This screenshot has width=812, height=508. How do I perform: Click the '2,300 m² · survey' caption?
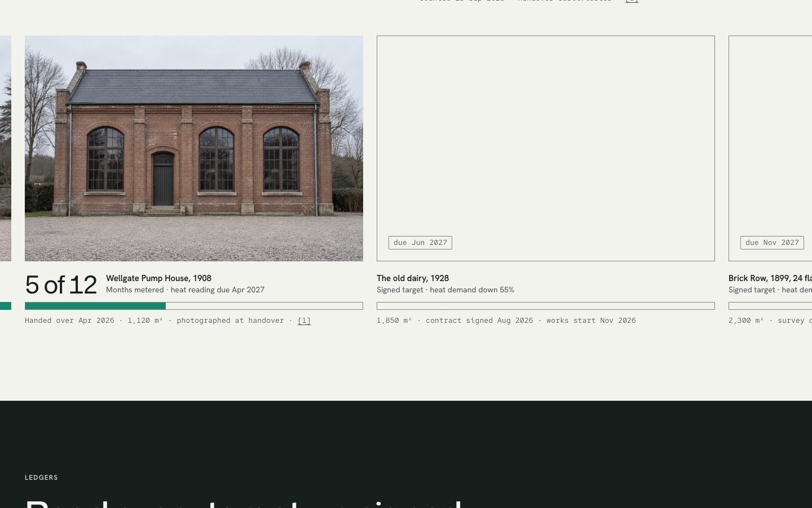(x=770, y=321)
